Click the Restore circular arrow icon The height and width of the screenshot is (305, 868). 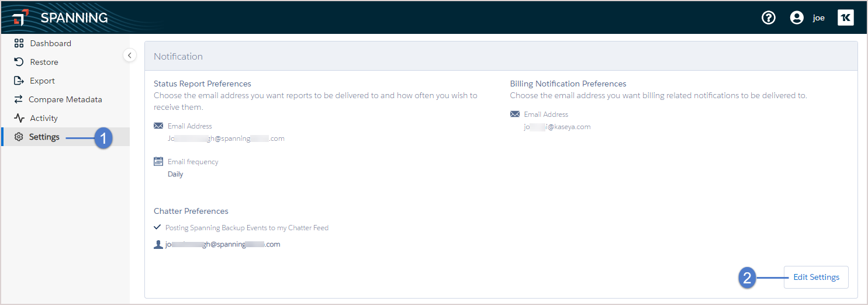pos(19,62)
